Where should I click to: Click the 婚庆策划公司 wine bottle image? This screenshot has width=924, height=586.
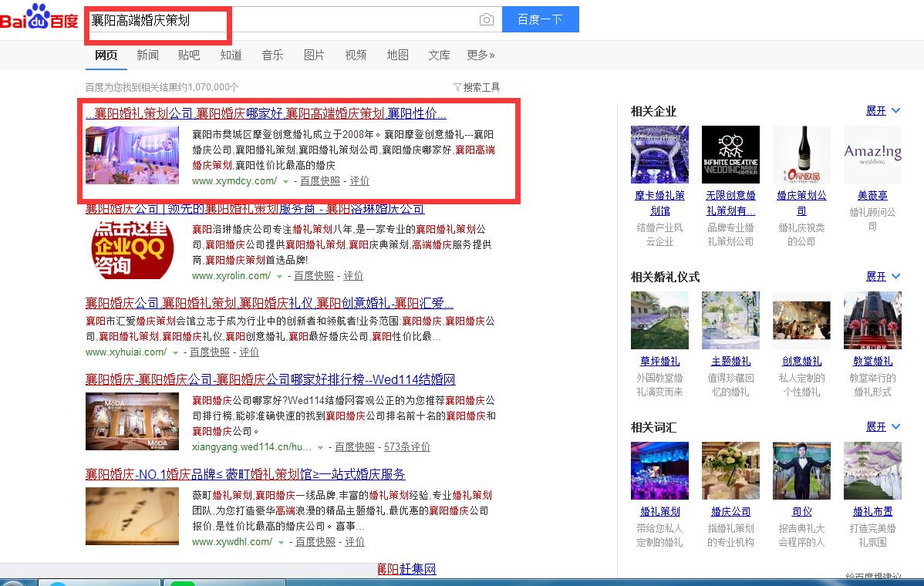click(801, 154)
